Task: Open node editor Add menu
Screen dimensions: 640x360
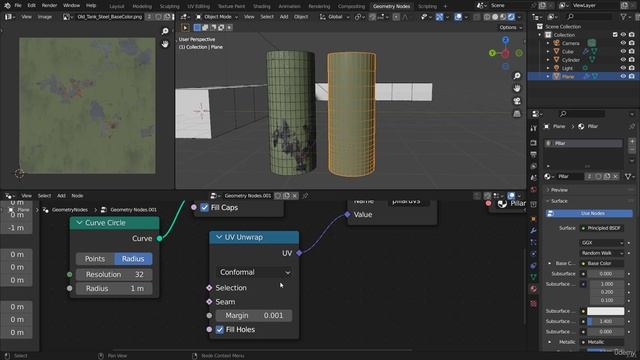Action: (x=61, y=196)
